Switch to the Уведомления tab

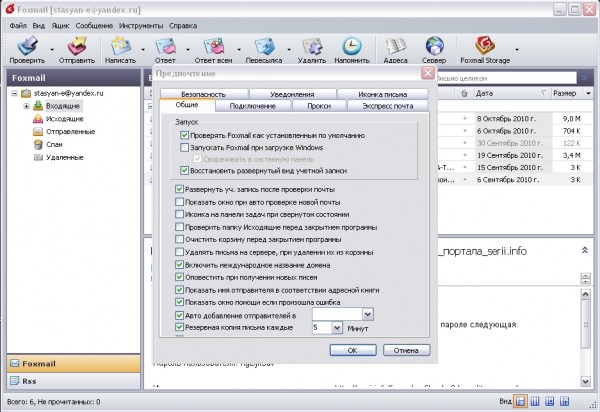point(292,94)
